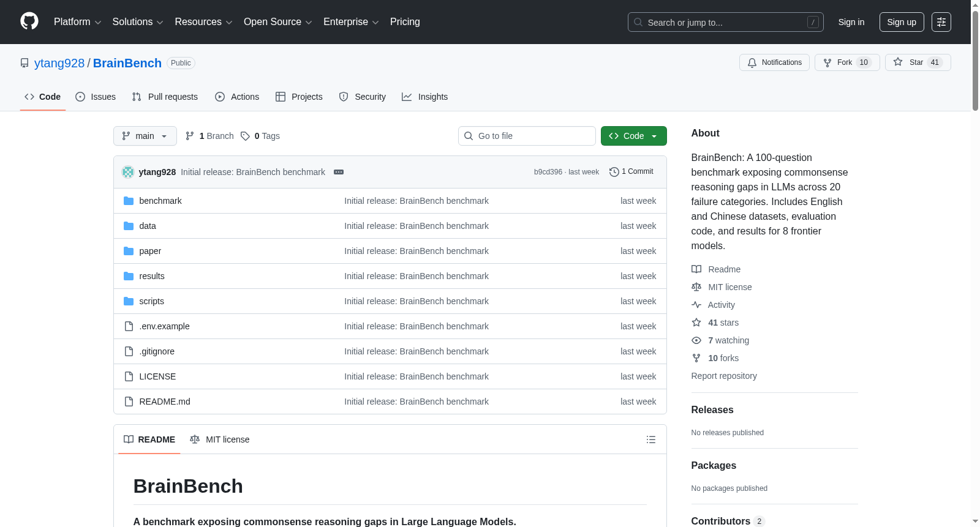Open the README.md file name

(165, 402)
